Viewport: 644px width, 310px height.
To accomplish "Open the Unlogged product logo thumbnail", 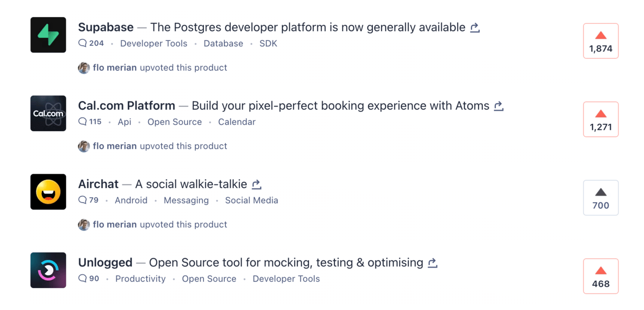I will click(48, 270).
